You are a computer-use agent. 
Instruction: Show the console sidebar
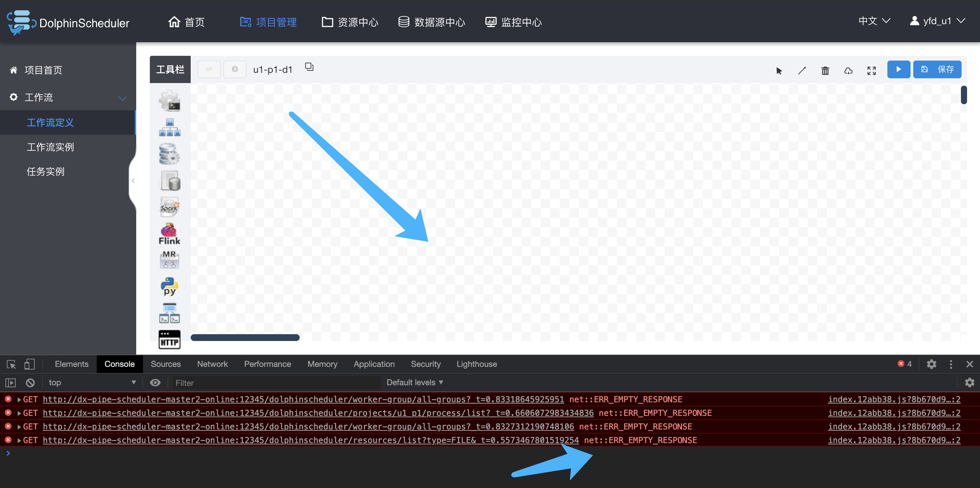click(x=11, y=383)
